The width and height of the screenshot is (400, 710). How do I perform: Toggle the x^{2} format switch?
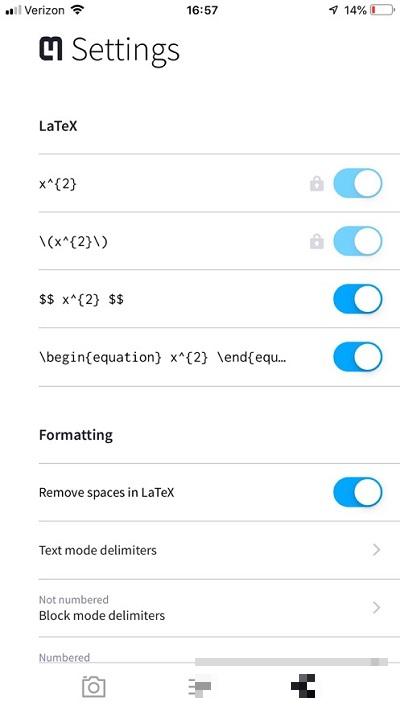pos(357,183)
